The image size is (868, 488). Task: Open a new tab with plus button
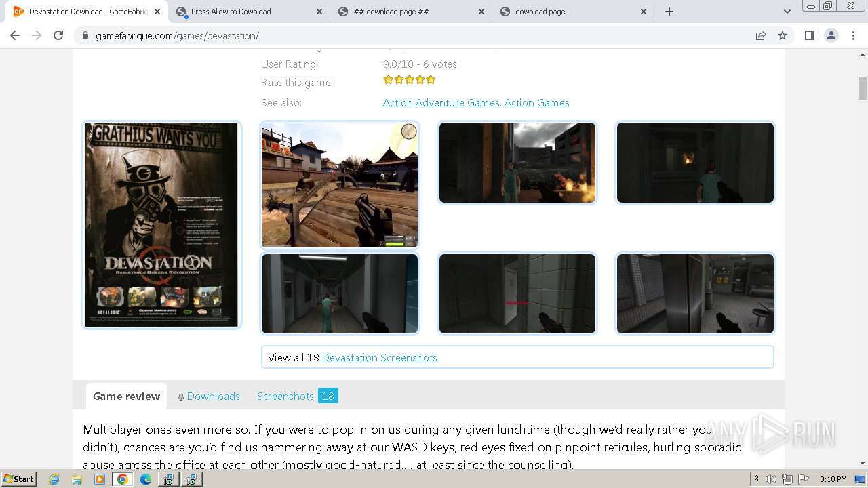669,12
